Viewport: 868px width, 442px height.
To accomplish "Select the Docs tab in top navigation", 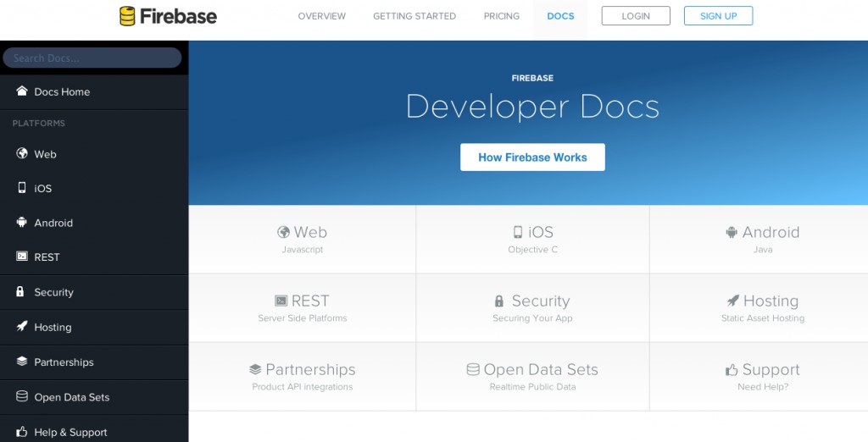I will pos(560,16).
